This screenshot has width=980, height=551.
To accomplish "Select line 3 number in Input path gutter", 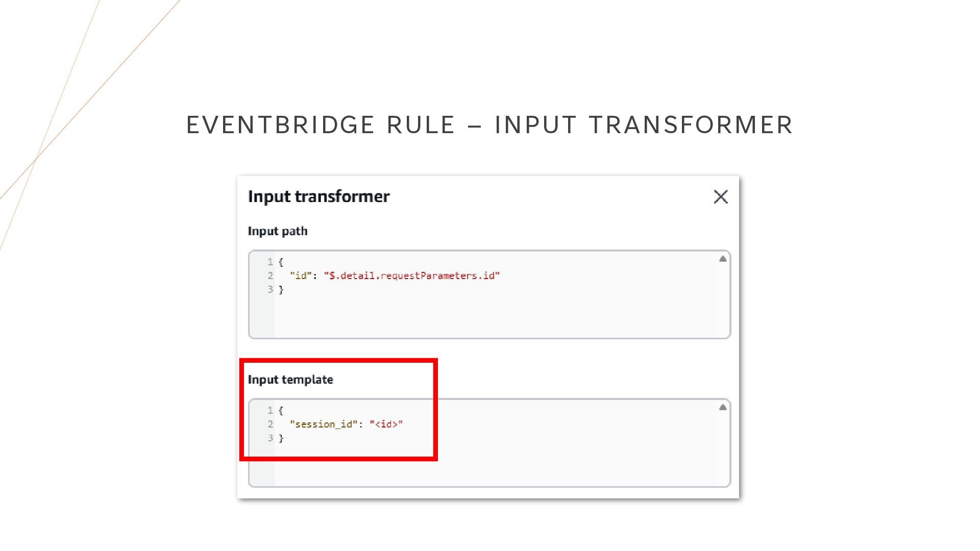I will (270, 290).
